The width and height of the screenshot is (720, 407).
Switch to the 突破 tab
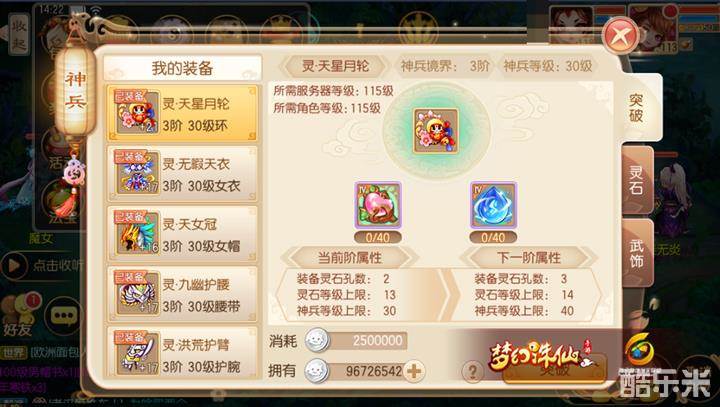[x=637, y=108]
